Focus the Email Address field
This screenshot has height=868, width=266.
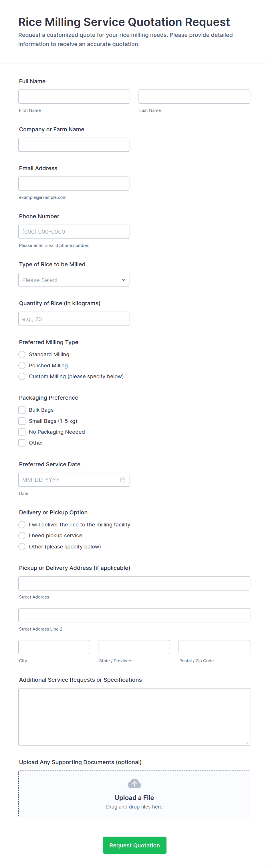pyautogui.click(x=74, y=184)
